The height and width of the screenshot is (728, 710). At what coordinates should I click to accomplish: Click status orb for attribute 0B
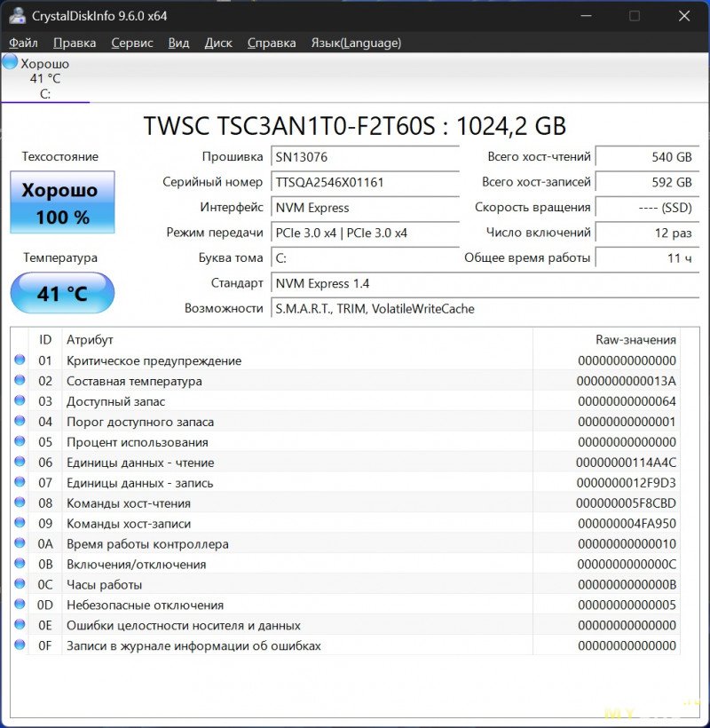coord(20,563)
